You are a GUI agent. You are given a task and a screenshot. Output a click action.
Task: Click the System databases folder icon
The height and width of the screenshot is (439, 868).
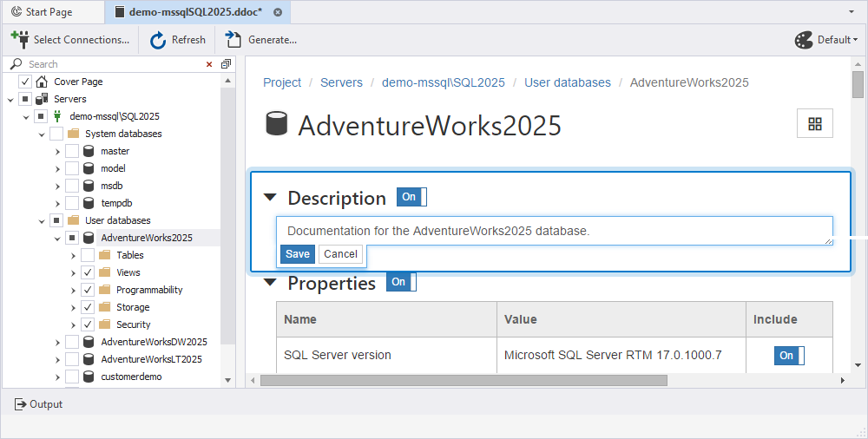click(x=73, y=134)
